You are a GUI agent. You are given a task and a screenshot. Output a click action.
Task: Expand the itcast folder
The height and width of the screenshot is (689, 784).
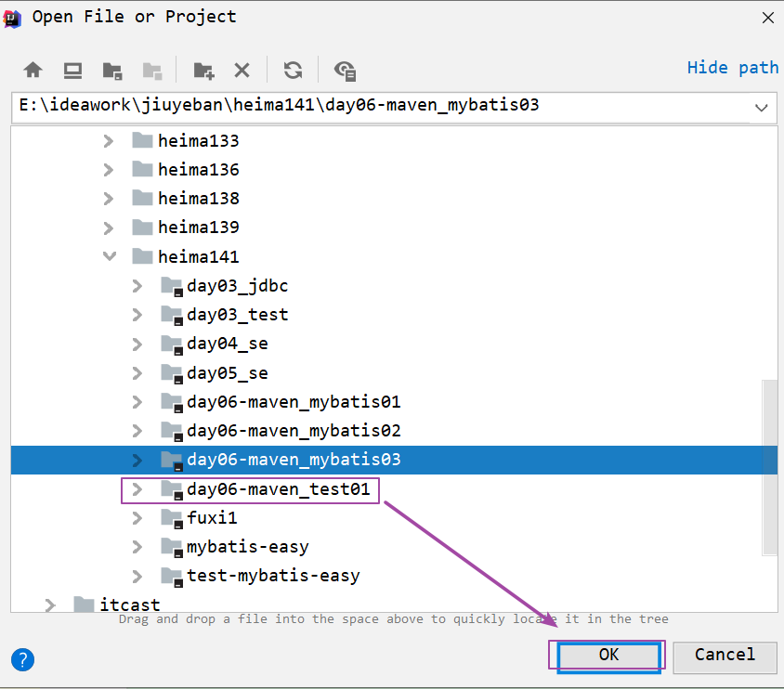(x=51, y=605)
